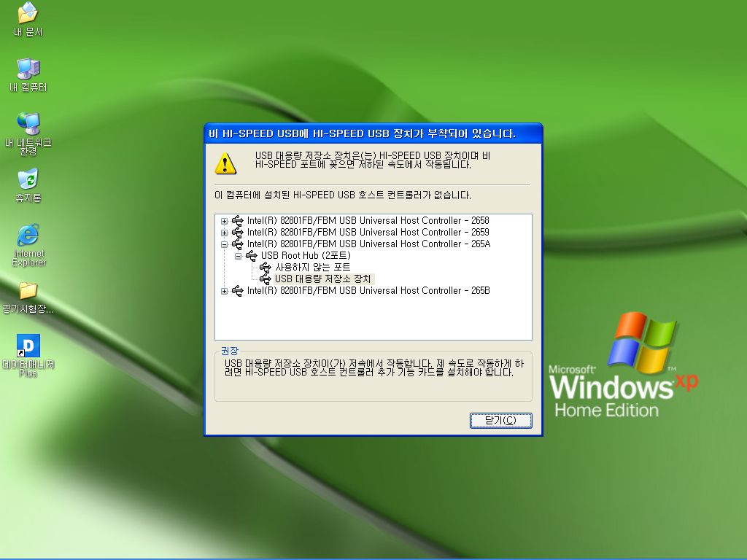The width and height of the screenshot is (747, 560).
Task: Click USB icon beside Host Controller - 265B
Action: pos(237,290)
